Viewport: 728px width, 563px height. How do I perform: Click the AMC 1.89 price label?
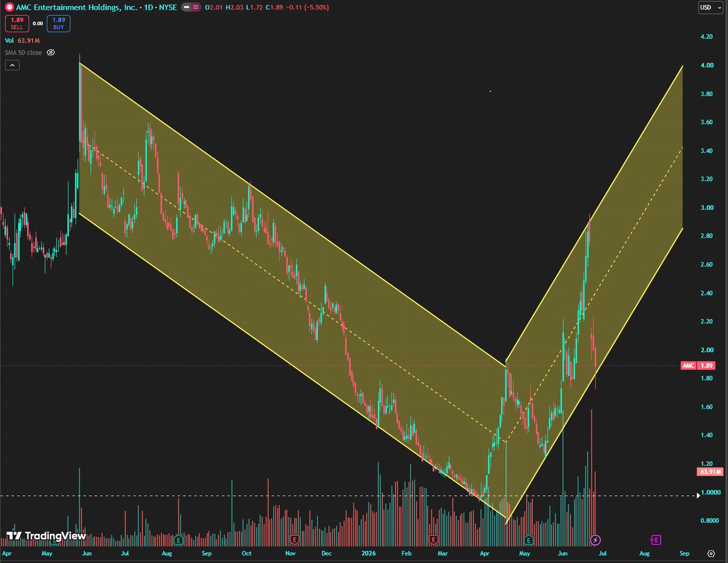coord(698,365)
